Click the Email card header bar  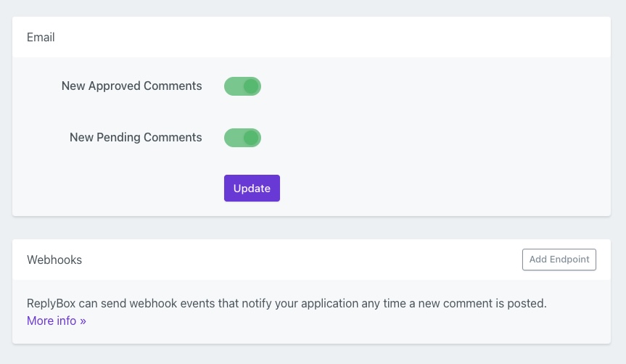point(312,37)
